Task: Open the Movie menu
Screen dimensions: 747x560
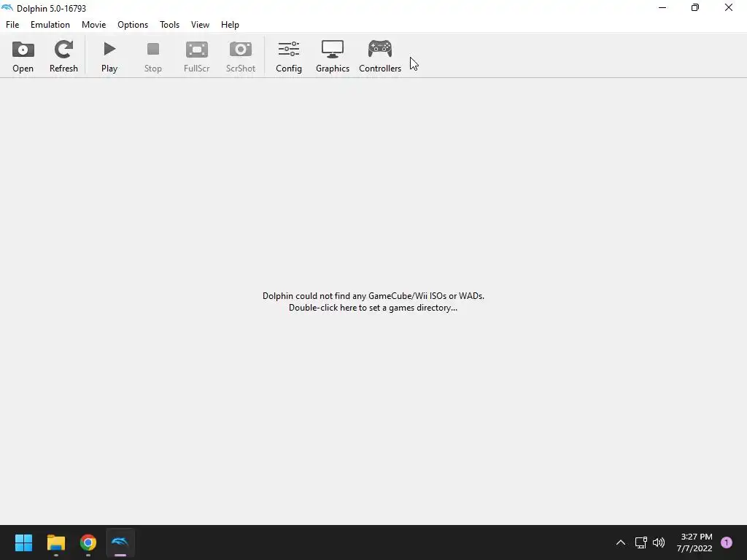Action: pyautogui.click(x=94, y=25)
